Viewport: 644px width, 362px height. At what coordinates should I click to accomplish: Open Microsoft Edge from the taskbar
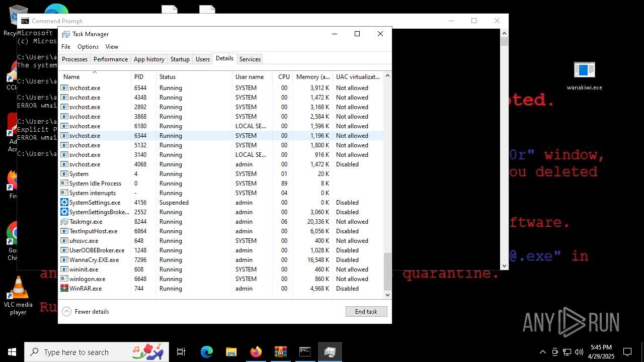pyautogui.click(x=207, y=352)
